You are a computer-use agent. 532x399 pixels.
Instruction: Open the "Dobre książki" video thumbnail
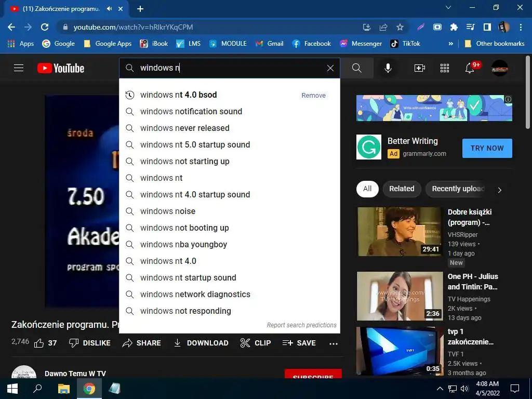(x=400, y=232)
